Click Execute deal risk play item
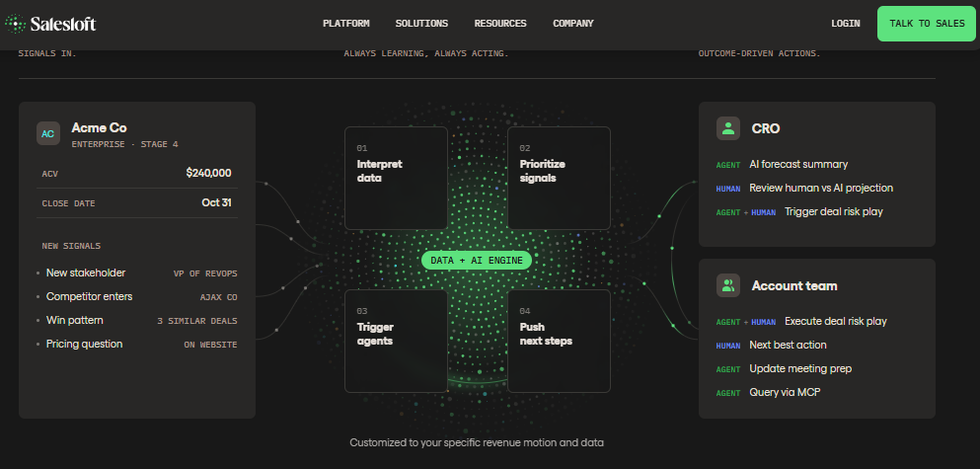The height and width of the screenshot is (469, 980). 836,322
